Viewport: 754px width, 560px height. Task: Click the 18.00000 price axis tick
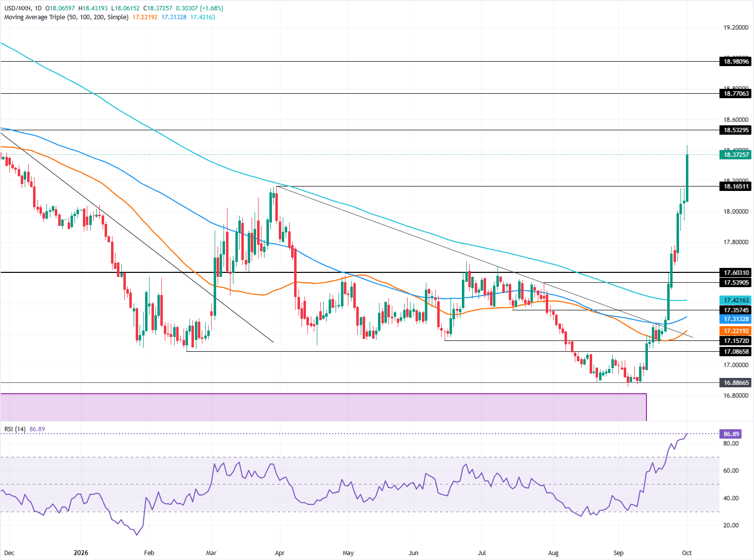(736, 212)
